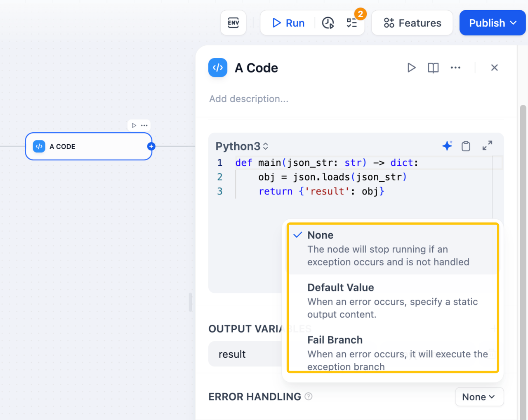Click the result output variable row
The width and height of the screenshot is (528, 420).
245,354
